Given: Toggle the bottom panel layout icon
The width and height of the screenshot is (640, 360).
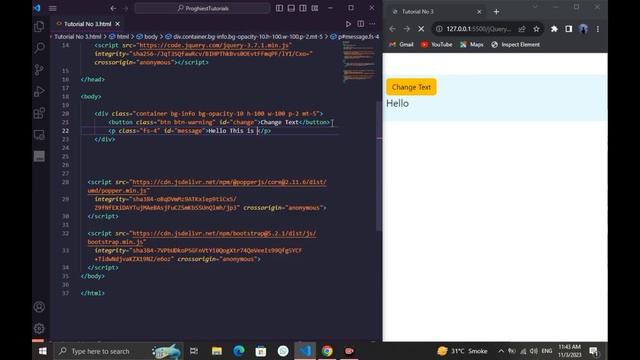Looking at the screenshot, I should point(291,8).
